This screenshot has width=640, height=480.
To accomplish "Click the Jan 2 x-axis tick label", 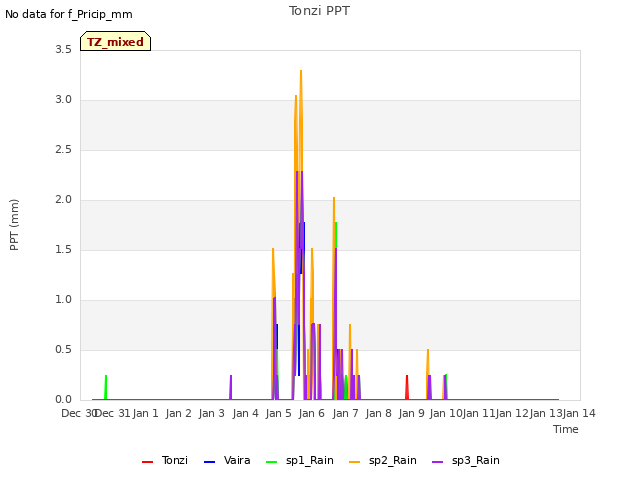I will click(178, 413).
